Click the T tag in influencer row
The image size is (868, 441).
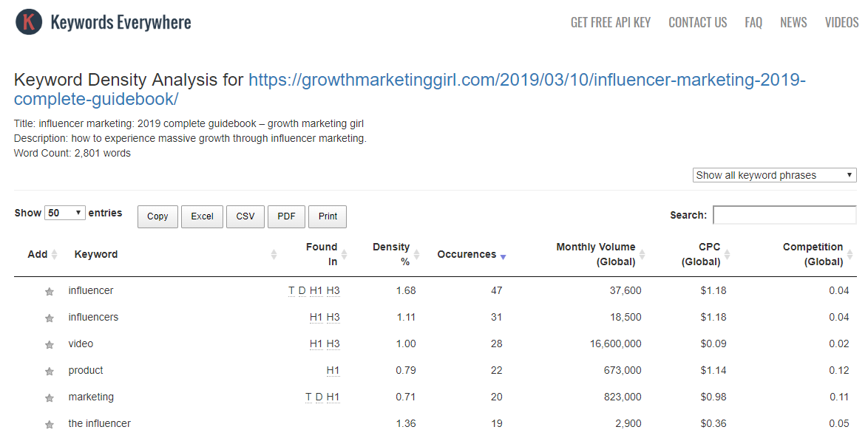coord(292,291)
